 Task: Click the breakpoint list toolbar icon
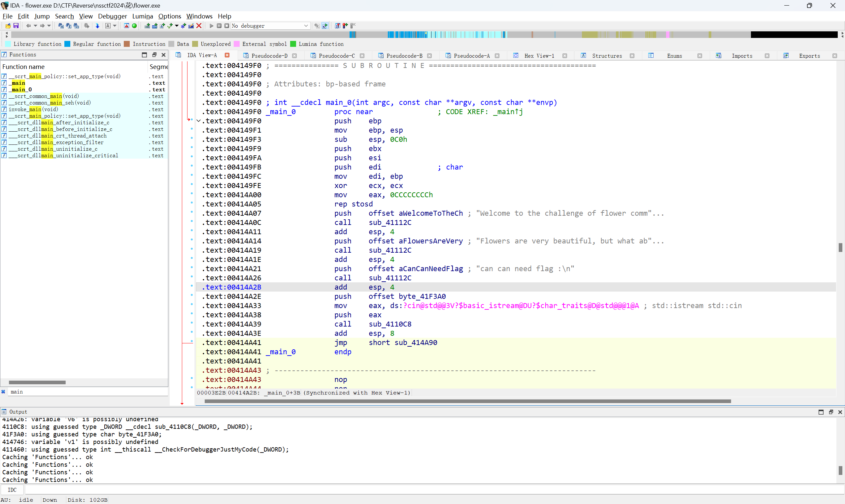[x=337, y=26]
